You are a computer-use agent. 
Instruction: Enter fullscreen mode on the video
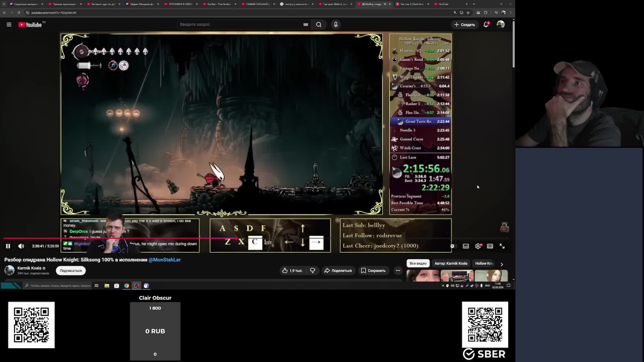click(x=502, y=246)
